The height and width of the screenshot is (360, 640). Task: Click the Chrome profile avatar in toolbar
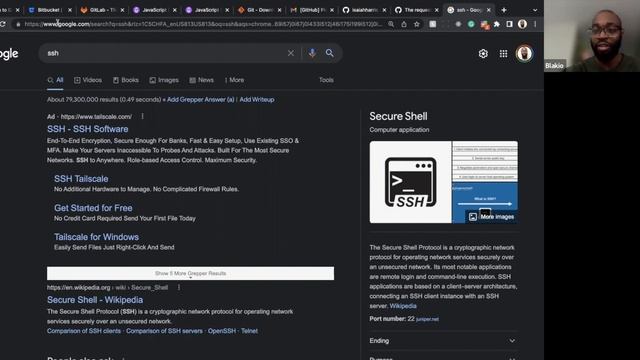click(522, 24)
